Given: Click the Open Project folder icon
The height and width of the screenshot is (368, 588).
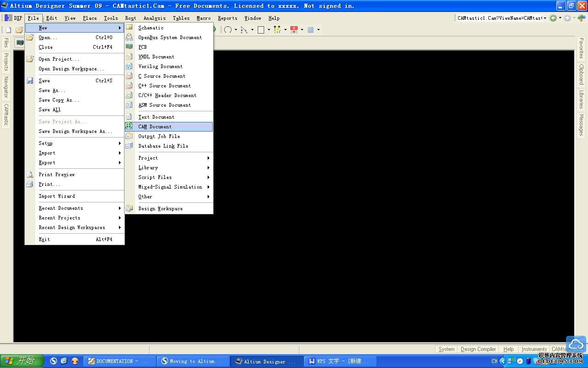Looking at the screenshot, I should click(30, 59).
